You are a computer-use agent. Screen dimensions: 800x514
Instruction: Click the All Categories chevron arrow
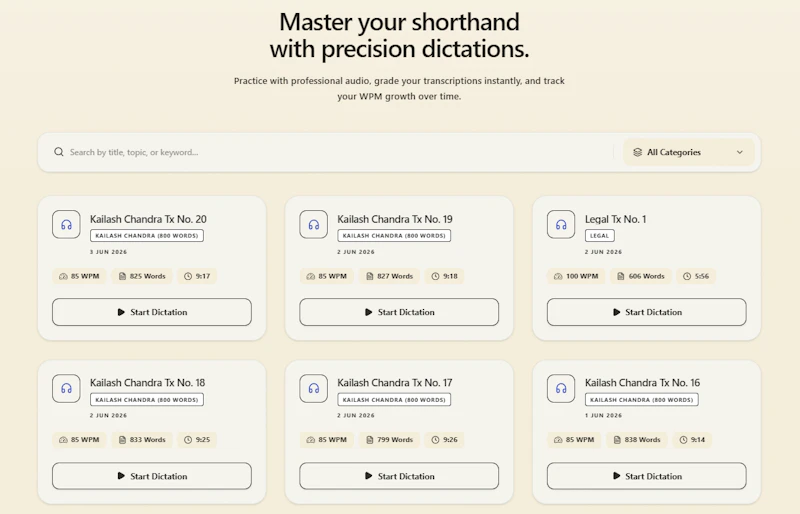[740, 152]
